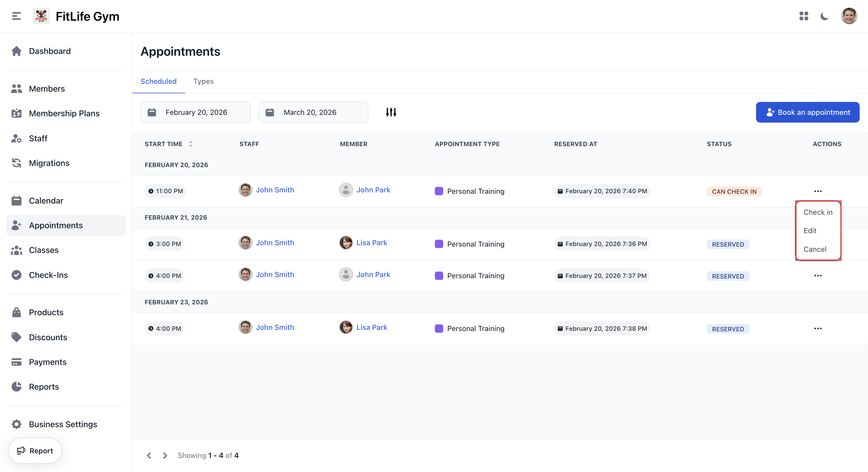Open the actions menu for the 4:00 PM John Park row
Image resolution: width=868 pixels, height=472 pixels.
point(818,275)
